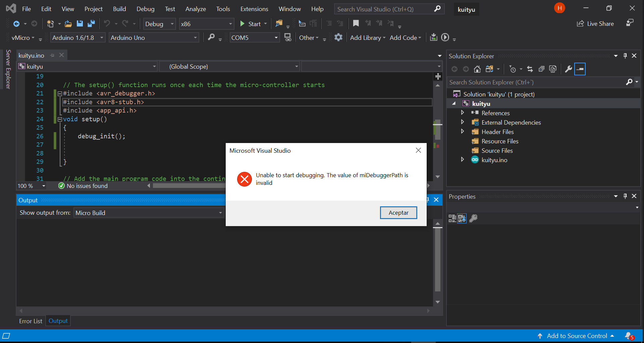Image resolution: width=644 pixels, height=343 pixels.
Task: Switch to the Error List tab
Action: (31, 321)
